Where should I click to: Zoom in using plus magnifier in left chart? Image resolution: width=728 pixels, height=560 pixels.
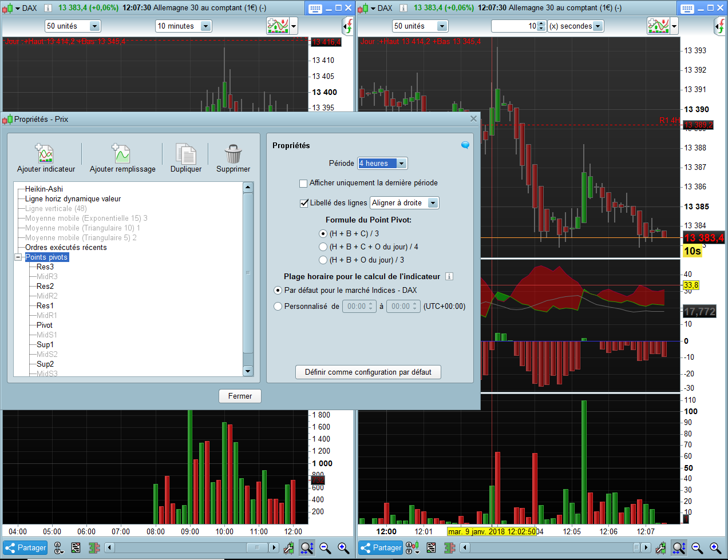point(343,548)
